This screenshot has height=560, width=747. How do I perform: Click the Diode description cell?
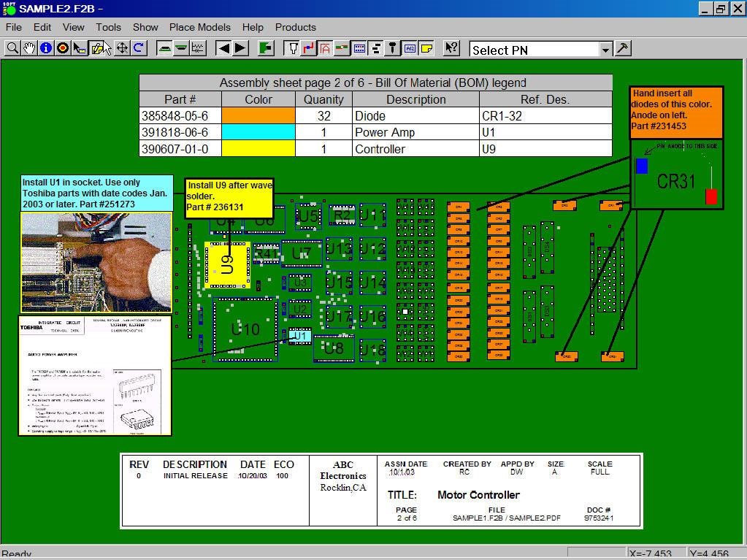(x=415, y=115)
